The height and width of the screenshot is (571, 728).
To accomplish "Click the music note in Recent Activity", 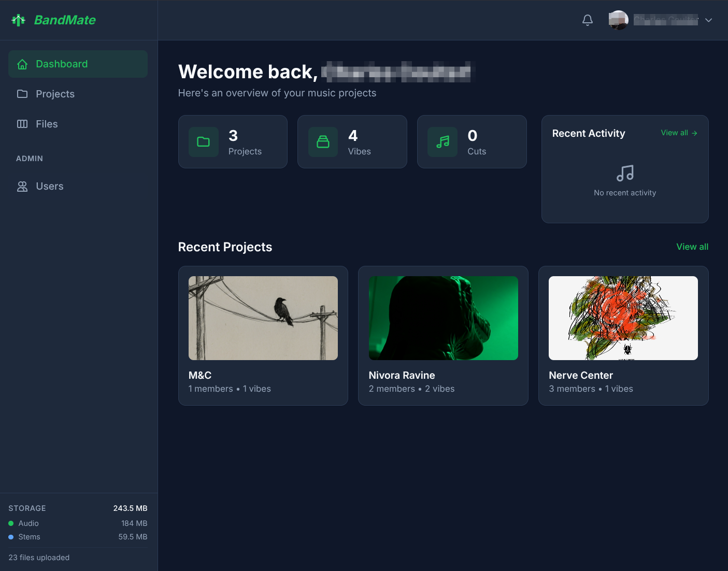I will tap(625, 173).
